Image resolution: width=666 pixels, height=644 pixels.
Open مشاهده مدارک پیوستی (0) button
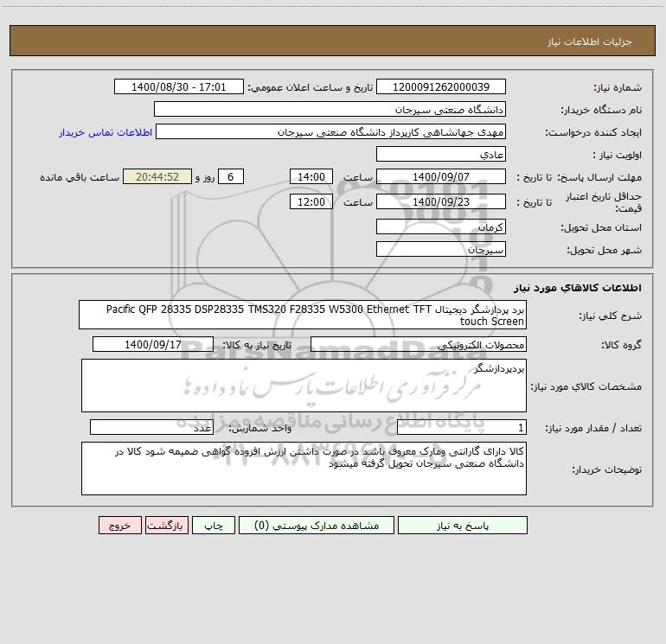click(317, 525)
